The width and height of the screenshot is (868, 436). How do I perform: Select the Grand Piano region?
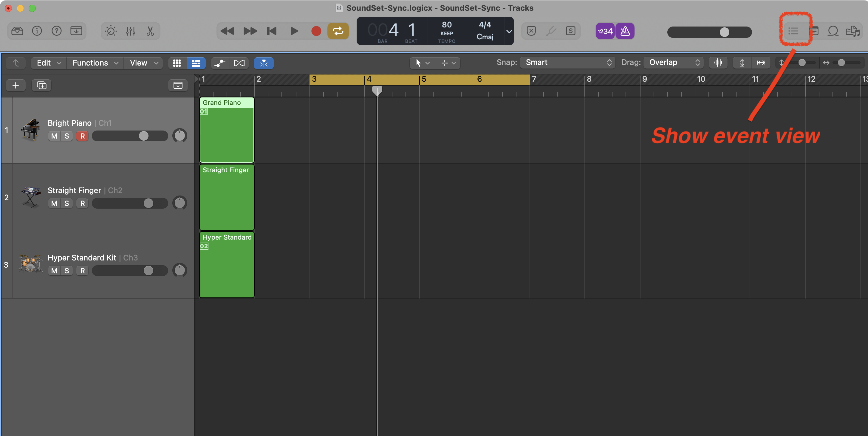(227, 135)
